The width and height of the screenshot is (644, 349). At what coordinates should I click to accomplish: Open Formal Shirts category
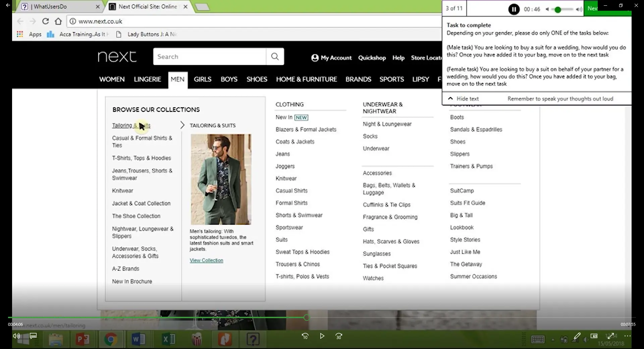coord(291,203)
